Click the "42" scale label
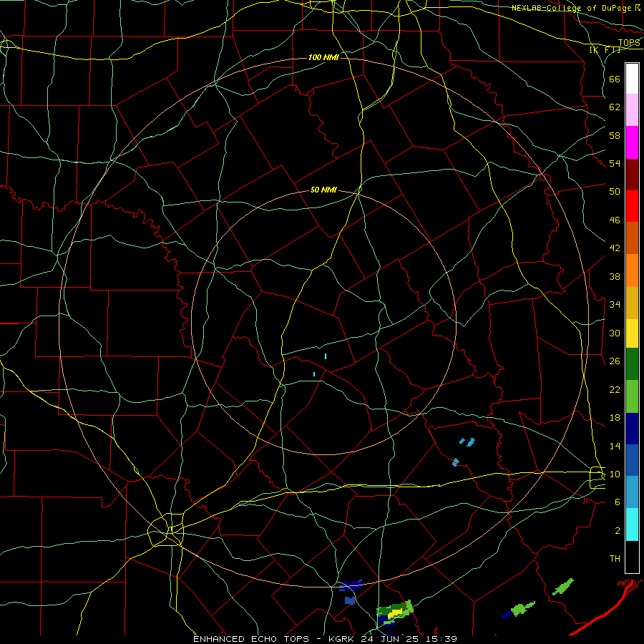 615,248
